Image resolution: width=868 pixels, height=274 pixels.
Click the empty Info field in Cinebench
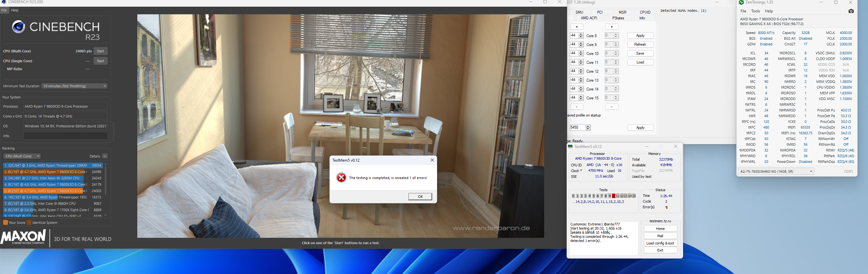pyautogui.click(x=66, y=136)
